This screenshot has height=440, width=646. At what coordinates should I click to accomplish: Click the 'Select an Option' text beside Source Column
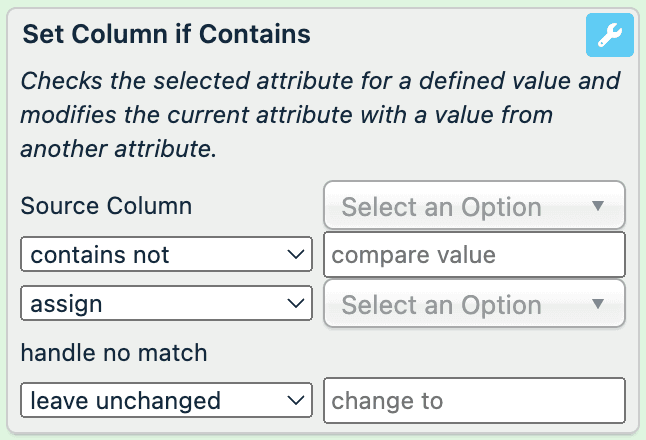coord(441,208)
